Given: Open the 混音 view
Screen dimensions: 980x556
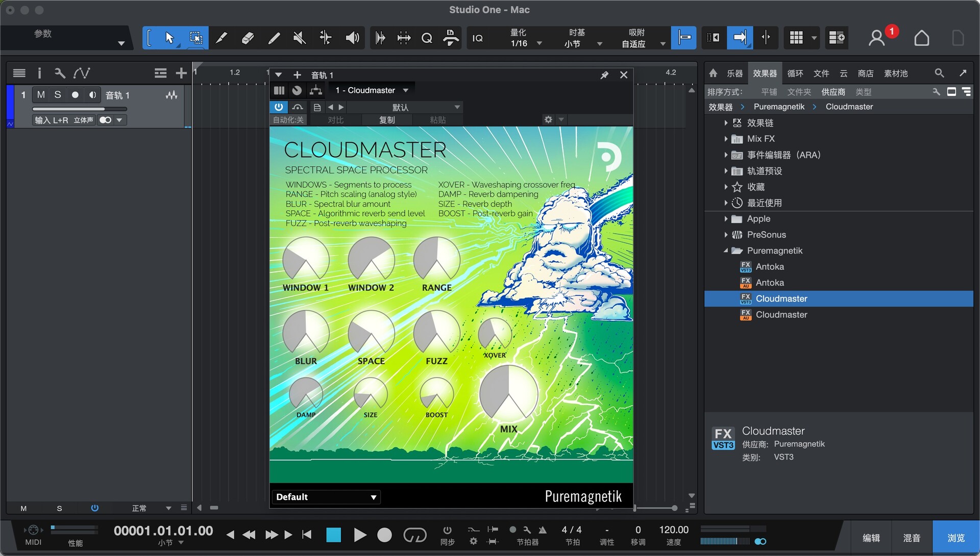Looking at the screenshot, I should 912,538.
